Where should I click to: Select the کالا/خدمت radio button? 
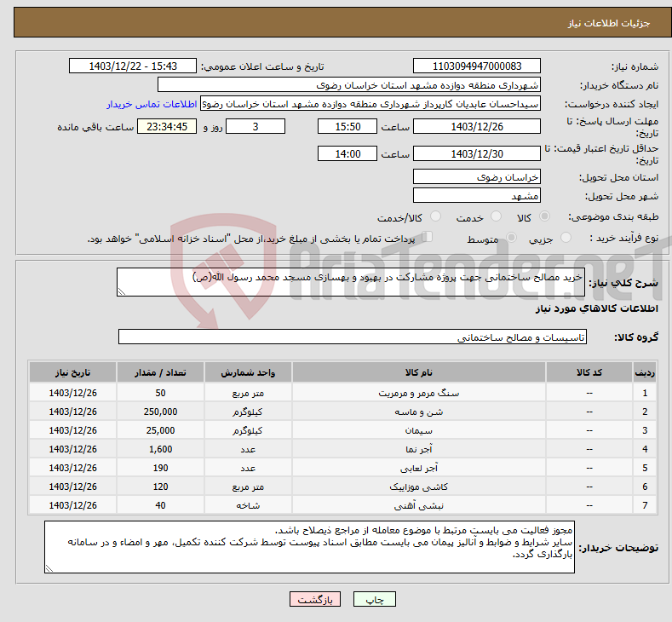pos(435,216)
